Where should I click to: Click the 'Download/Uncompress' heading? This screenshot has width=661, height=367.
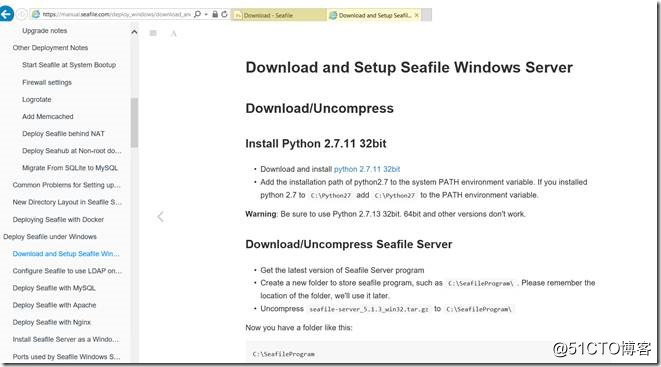pos(320,108)
